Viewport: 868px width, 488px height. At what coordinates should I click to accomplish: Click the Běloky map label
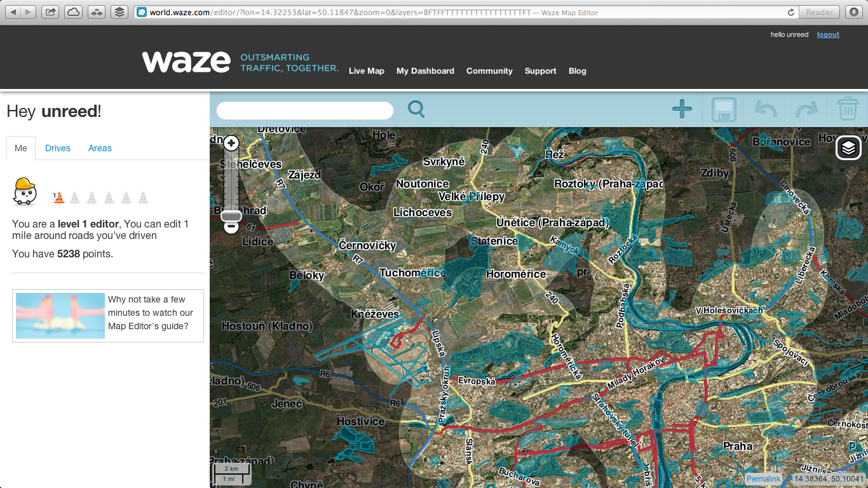tap(307, 275)
